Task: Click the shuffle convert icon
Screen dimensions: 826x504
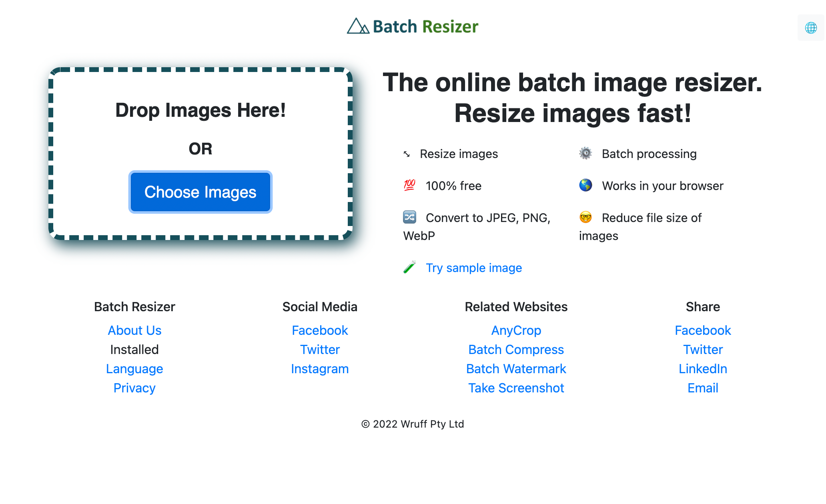Action: pos(409,217)
